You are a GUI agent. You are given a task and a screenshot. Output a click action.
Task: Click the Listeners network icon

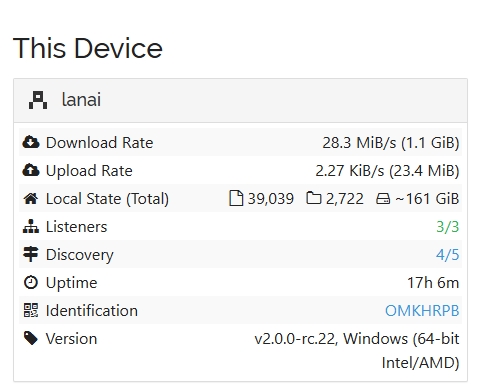tap(31, 227)
